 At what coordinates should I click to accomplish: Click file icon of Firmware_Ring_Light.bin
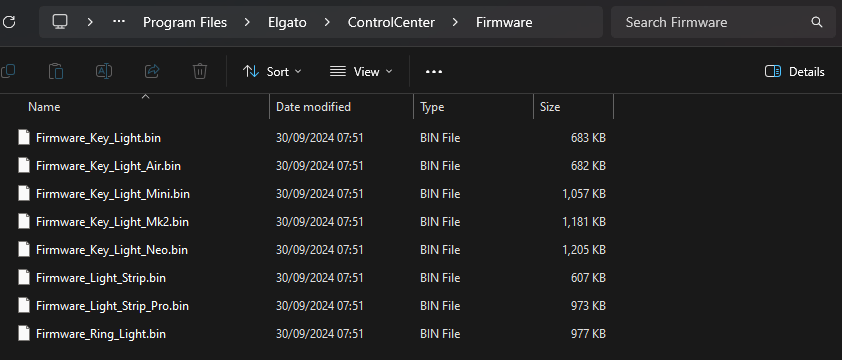pyautogui.click(x=24, y=333)
